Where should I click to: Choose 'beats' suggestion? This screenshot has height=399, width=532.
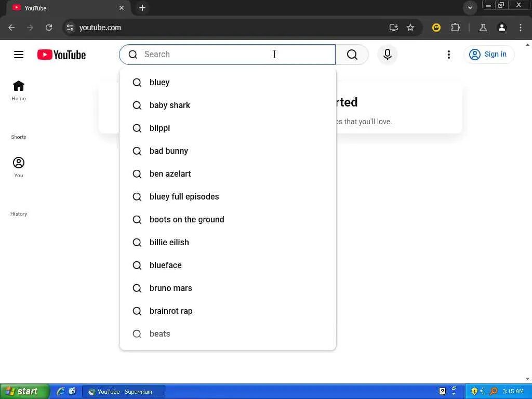click(228, 334)
